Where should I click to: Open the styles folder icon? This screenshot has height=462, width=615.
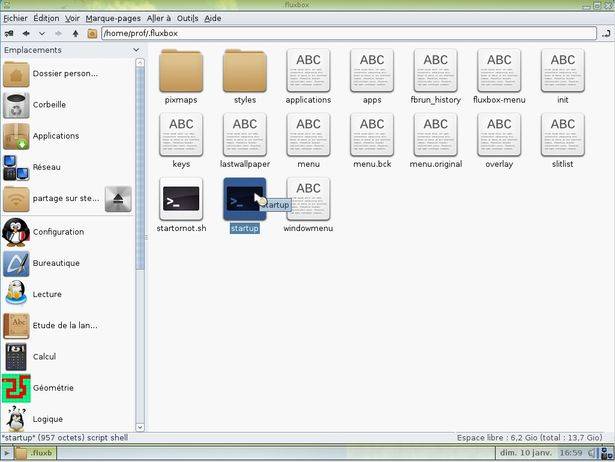tap(245, 71)
